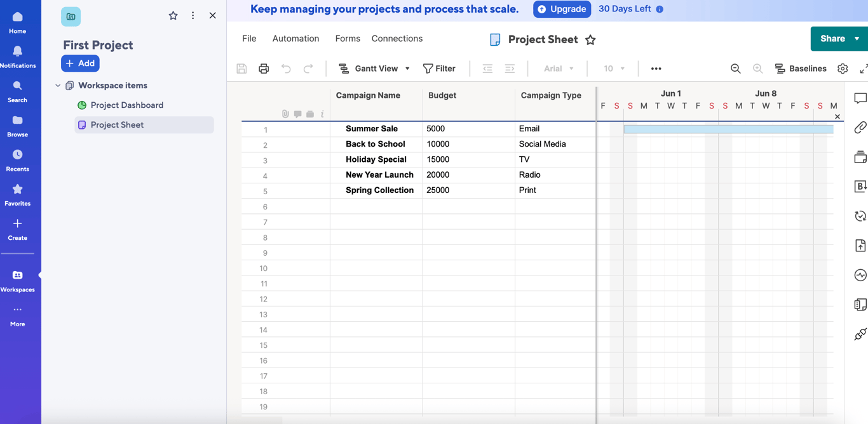The height and width of the screenshot is (424, 868).
Task: Select the Back to School cell
Action: [x=376, y=144]
